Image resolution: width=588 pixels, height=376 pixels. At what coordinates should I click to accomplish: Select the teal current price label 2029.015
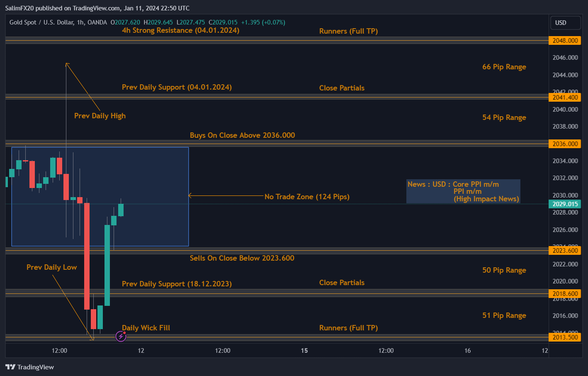(565, 204)
